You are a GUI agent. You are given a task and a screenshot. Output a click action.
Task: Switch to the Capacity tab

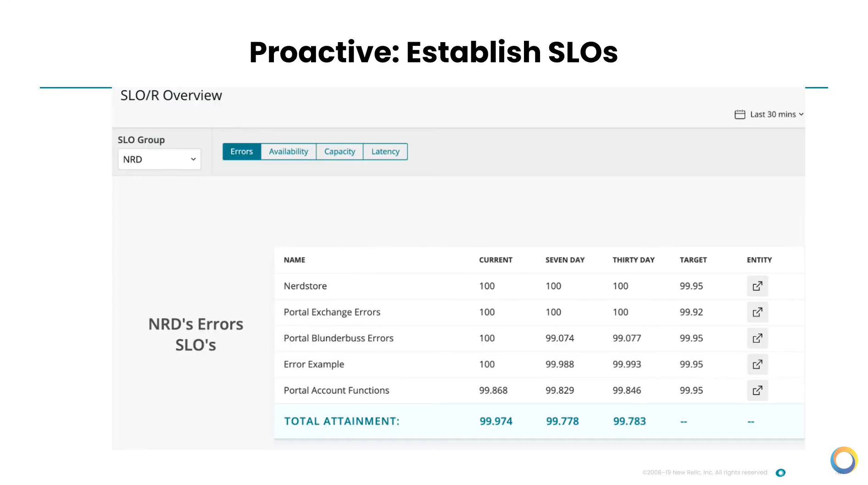coord(339,152)
